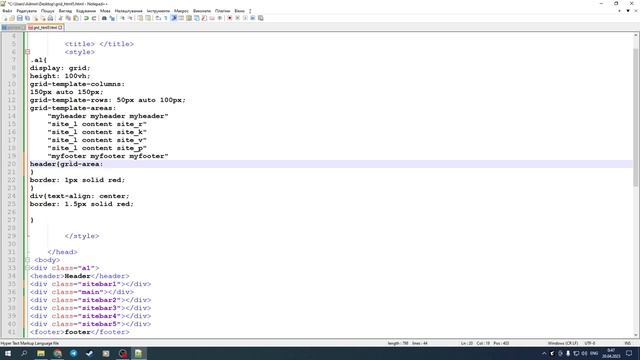
Task: Collapse the div class a1 fold marker on line 33
Action: 28,268
